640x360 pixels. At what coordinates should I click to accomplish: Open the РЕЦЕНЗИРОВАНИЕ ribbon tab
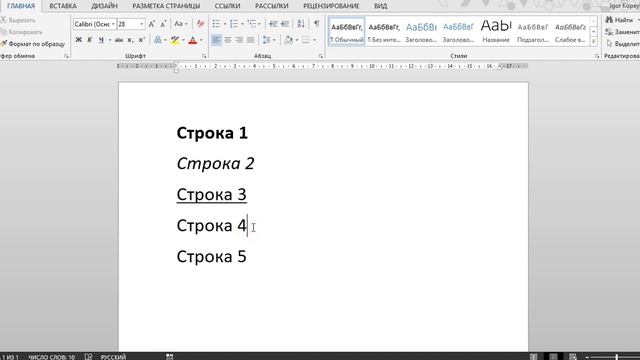click(x=331, y=6)
